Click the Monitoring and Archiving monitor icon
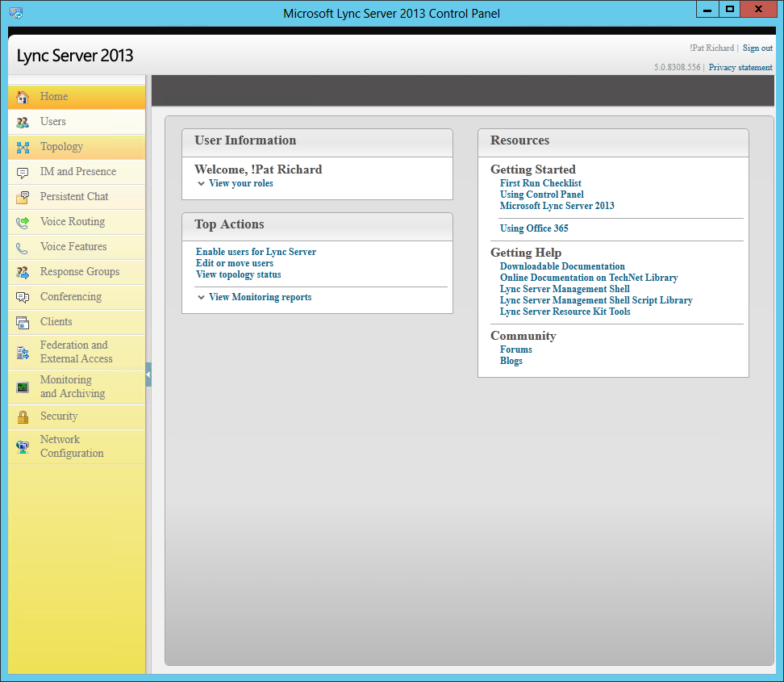Viewport: 784px width, 682px height. tap(23, 387)
